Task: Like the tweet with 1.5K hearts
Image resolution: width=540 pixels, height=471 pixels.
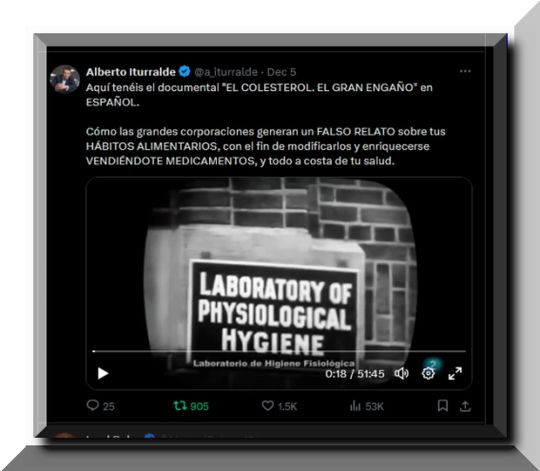Action: (x=279, y=406)
